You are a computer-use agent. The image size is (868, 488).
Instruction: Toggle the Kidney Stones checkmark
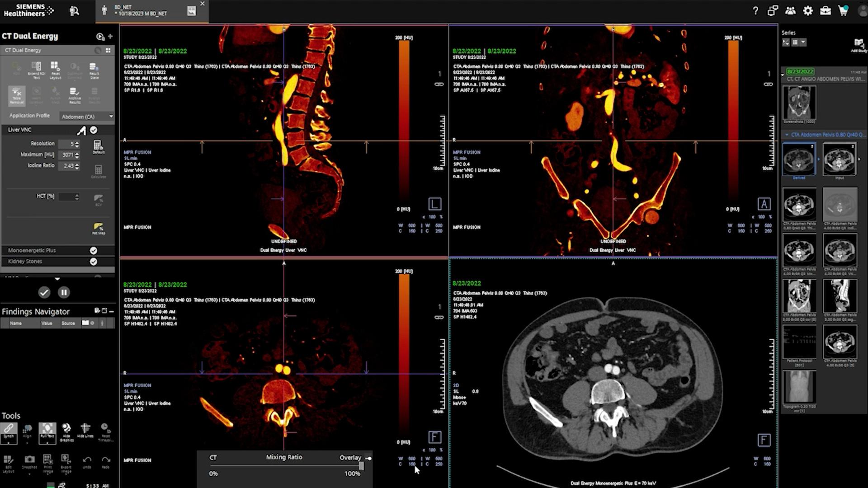pyautogui.click(x=94, y=261)
